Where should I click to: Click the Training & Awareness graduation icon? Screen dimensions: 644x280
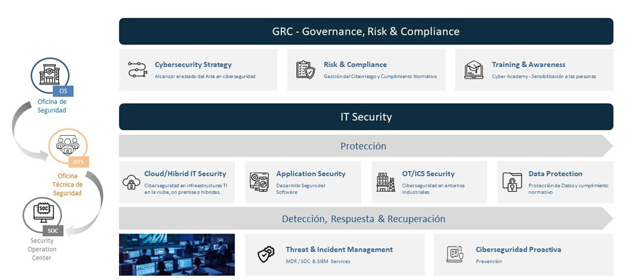(x=474, y=70)
